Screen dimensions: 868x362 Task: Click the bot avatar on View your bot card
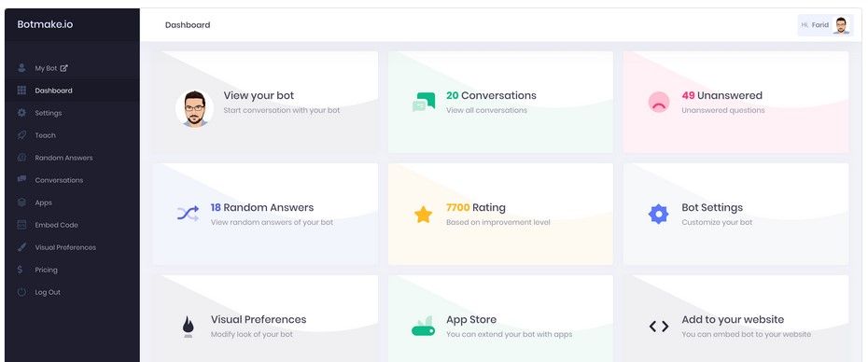click(x=194, y=109)
